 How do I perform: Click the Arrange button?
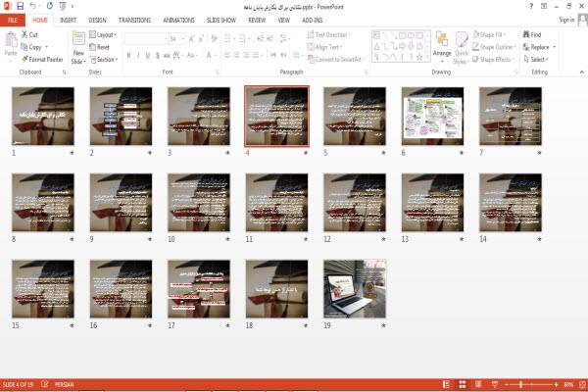(x=442, y=47)
